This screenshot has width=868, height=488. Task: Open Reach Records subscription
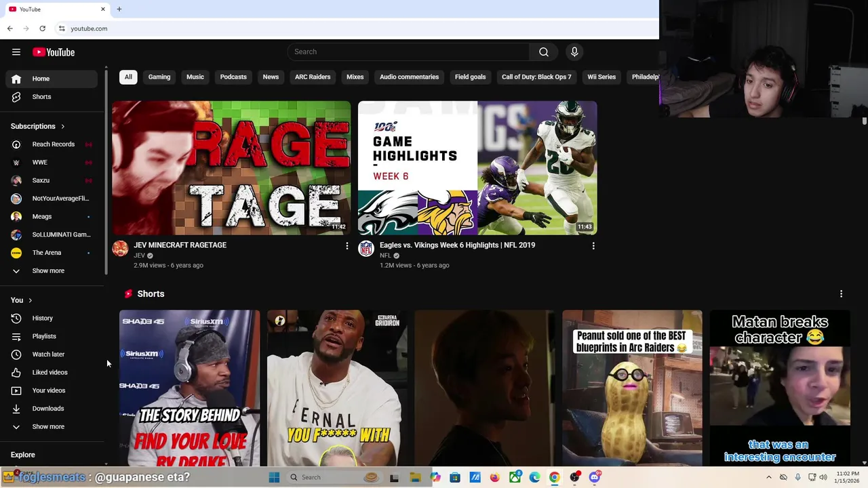point(52,144)
